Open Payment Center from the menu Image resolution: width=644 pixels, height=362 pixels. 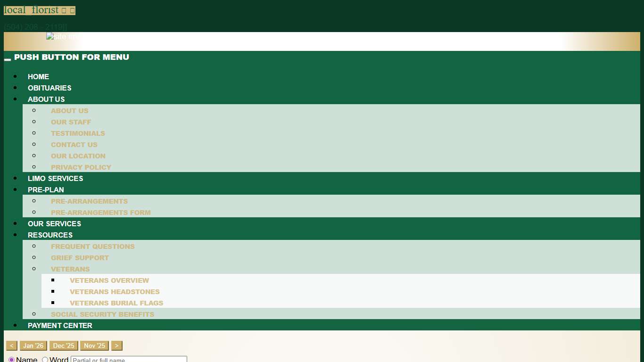coord(60,326)
